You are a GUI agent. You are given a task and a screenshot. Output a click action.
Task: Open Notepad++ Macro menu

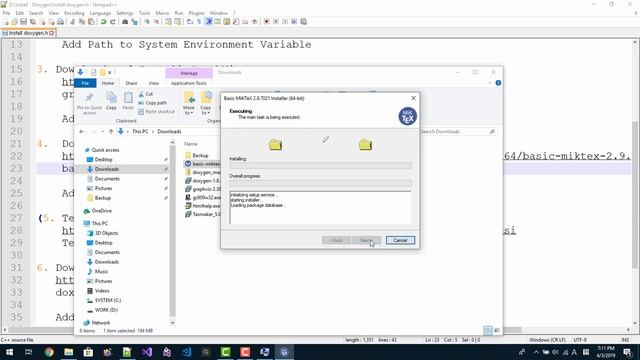162,13
